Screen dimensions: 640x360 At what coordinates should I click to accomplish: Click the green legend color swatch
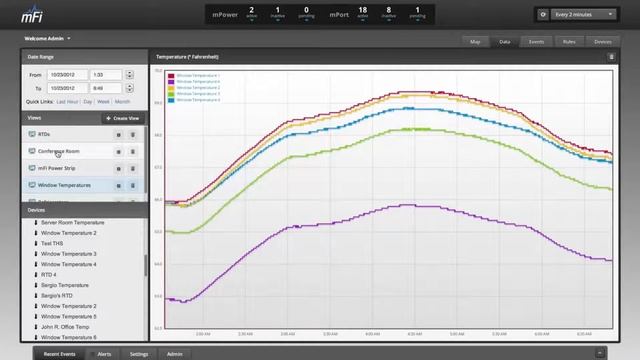click(x=171, y=94)
